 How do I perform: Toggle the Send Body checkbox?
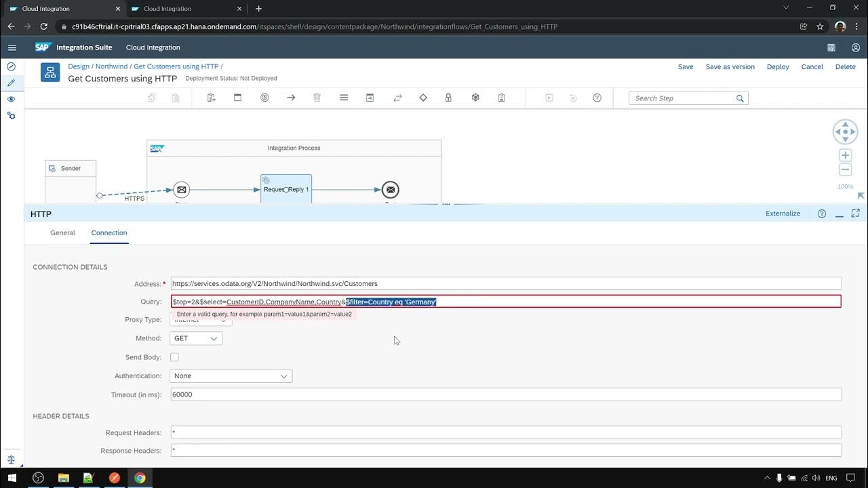click(174, 357)
